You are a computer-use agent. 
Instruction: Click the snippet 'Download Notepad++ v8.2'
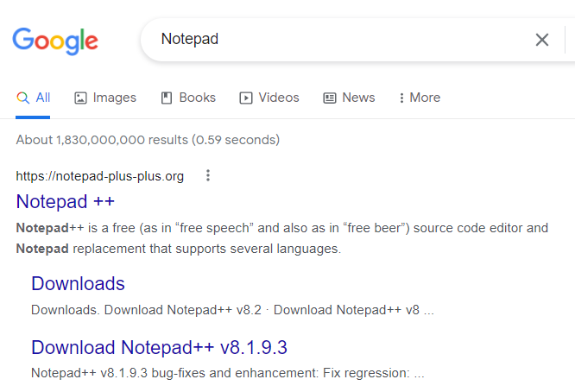(183, 310)
